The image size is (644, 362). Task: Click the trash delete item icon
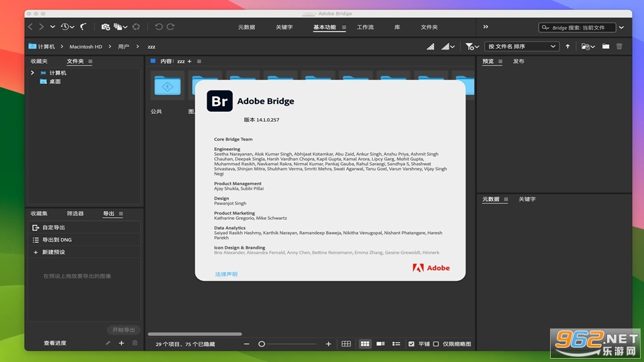(x=619, y=46)
